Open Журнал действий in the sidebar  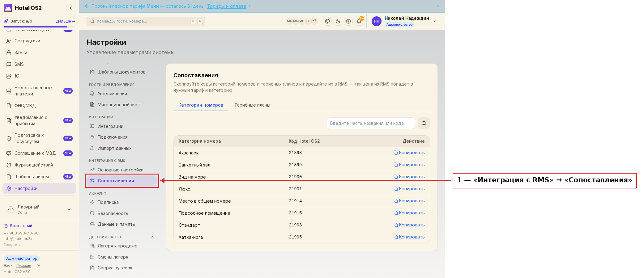40,165
